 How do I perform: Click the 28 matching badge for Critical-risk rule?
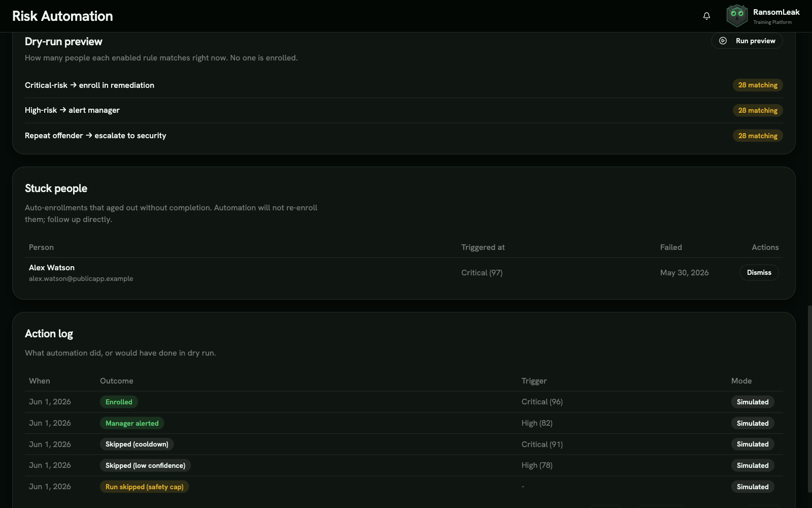[758, 85]
